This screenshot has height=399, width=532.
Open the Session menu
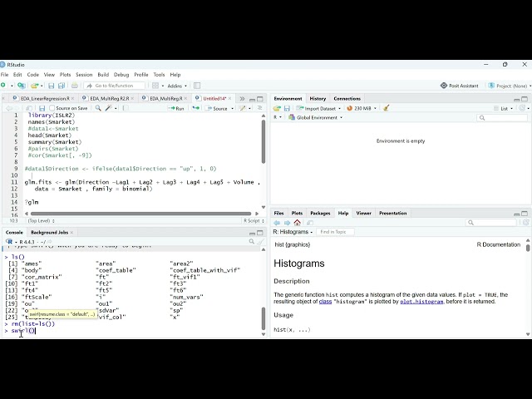tap(84, 75)
